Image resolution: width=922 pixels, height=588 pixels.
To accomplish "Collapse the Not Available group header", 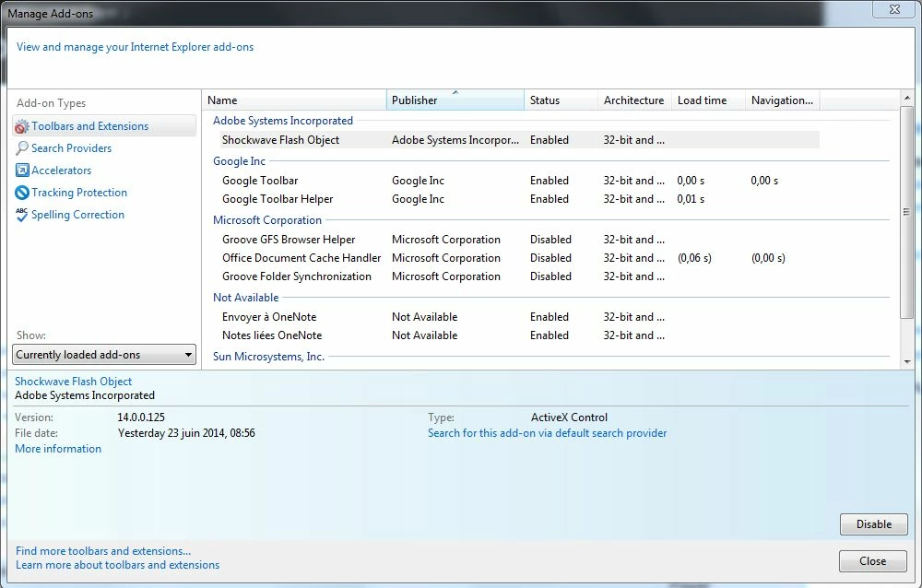I will pyautogui.click(x=246, y=298).
